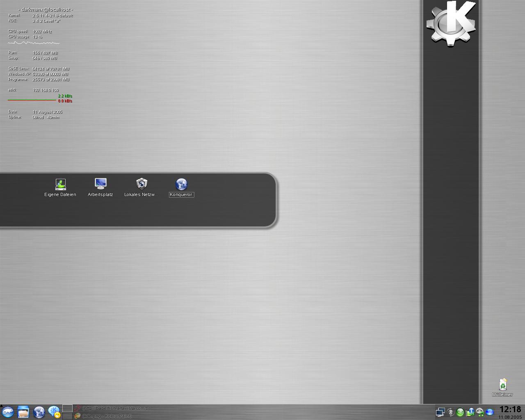The height and width of the screenshot is (420, 525).
Task: Click the panel hide arrow at left
Action: point(1,406)
